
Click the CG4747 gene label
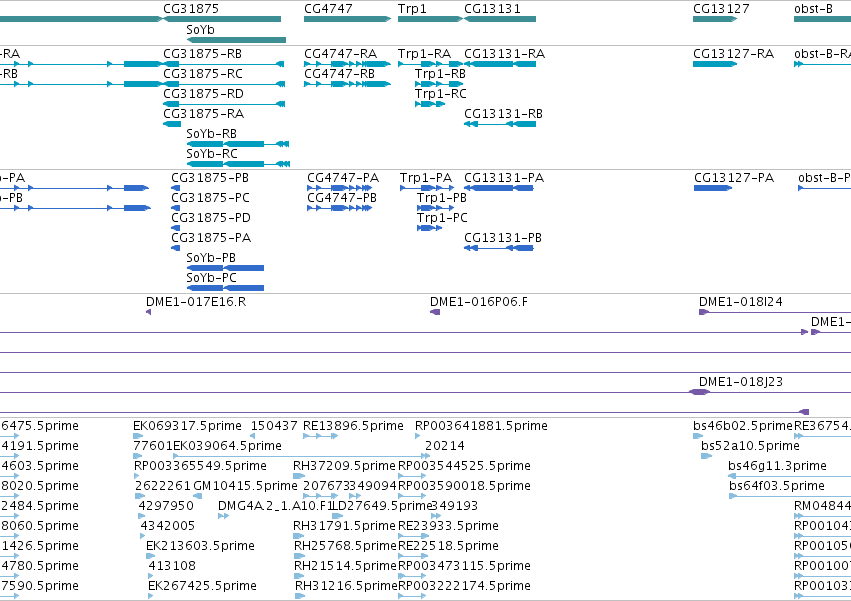click(328, 9)
